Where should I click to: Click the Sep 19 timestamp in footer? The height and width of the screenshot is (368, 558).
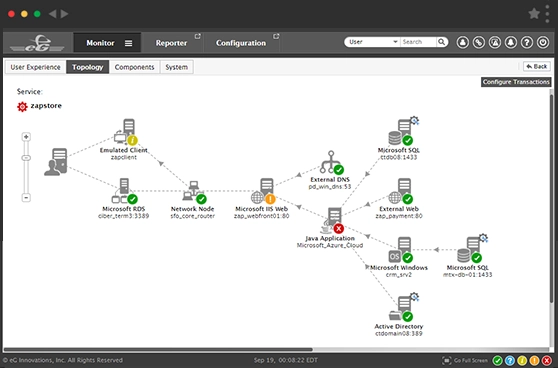(x=286, y=360)
